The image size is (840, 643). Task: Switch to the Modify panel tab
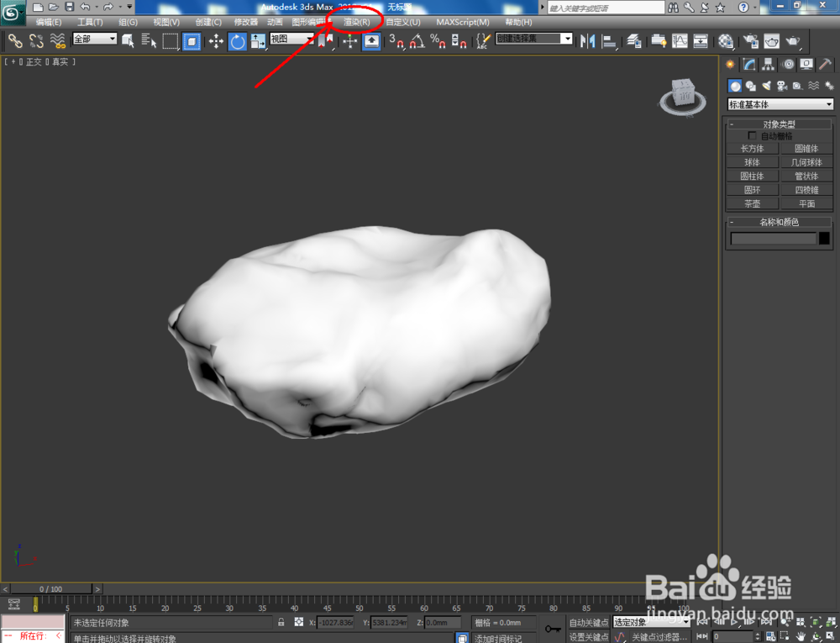pyautogui.click(x=747, y=64)
